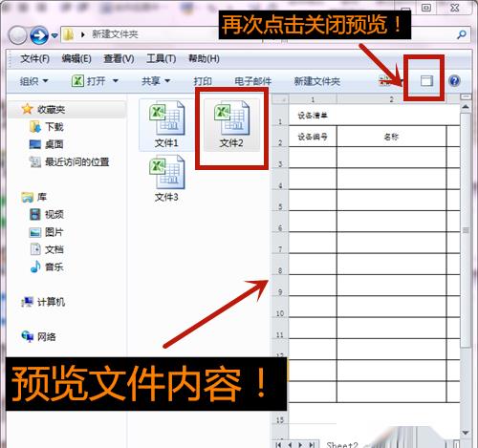
Task: Click the 名称 header cell in preview
Action: tap(391, 137)
